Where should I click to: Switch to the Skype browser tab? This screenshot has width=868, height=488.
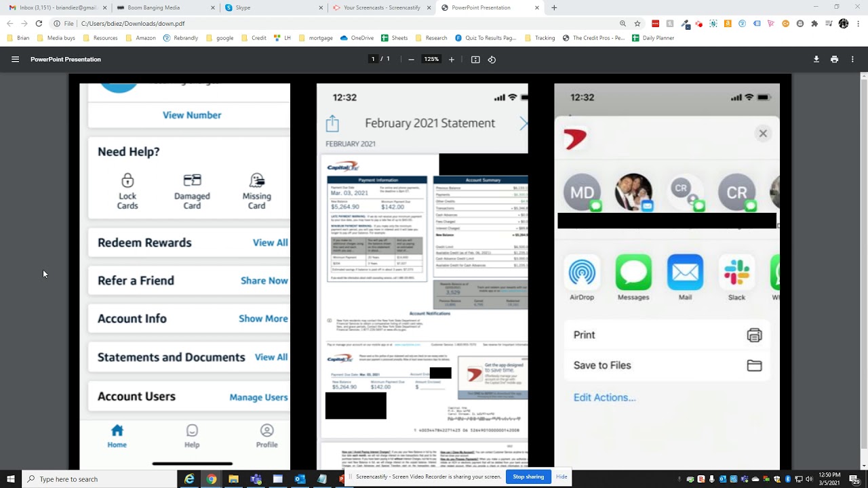(x=271, y=7)
